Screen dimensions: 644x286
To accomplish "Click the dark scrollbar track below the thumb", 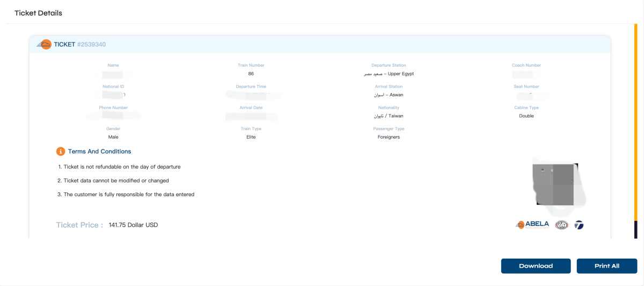I will (x=636, y=230).
